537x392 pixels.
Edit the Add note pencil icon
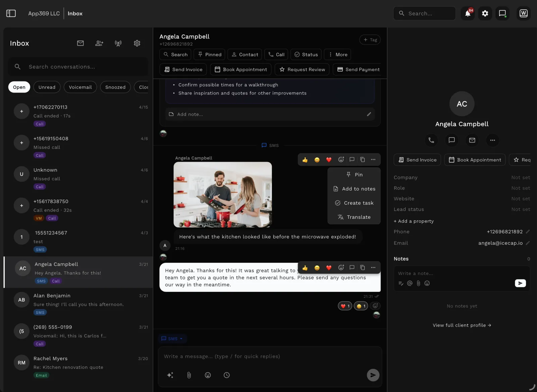click(369, 114)
